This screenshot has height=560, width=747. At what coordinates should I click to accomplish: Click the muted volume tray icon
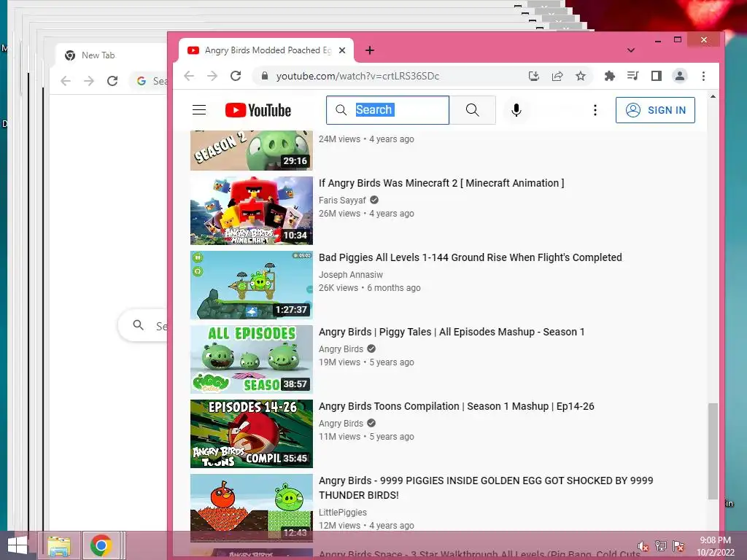(643, 546)
